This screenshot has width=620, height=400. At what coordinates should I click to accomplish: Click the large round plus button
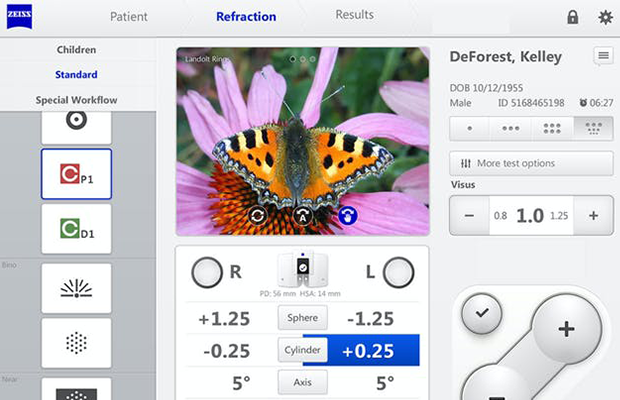pos(566,329)
